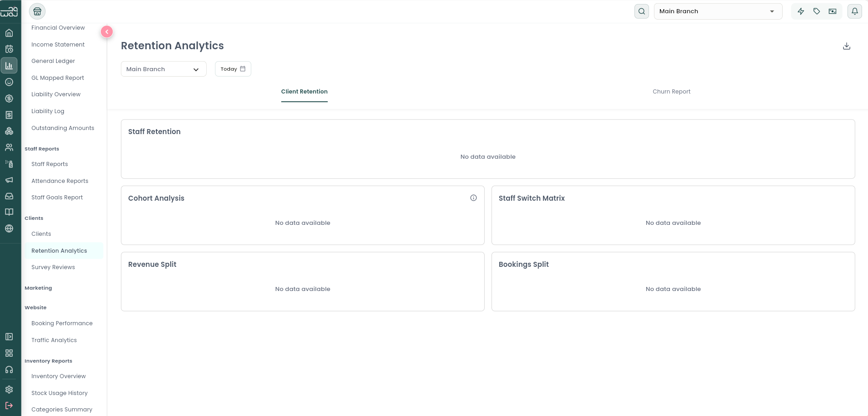Click the spray bottle sidebar icon
This screenshot has width=868, height=416.
pyautogui.click(x=9, y=164)
